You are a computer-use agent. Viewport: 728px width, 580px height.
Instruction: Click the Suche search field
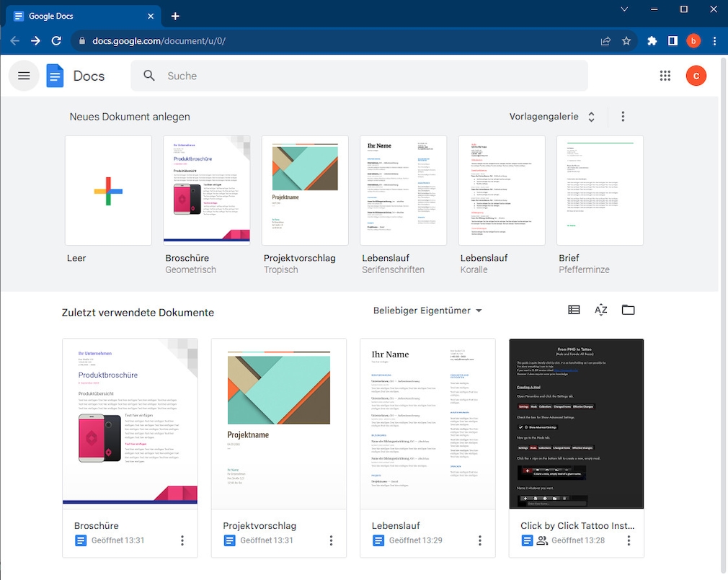360,76
